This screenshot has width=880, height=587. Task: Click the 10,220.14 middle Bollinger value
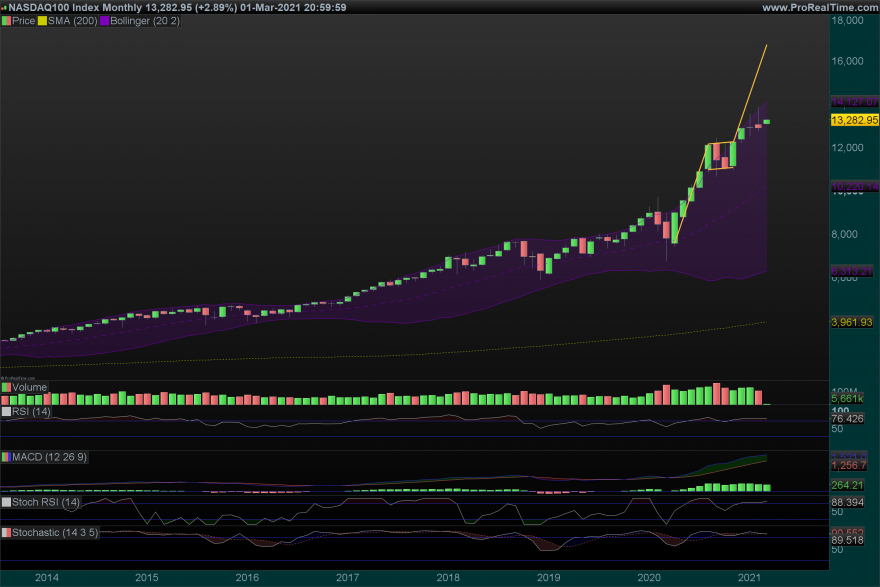point(854,186)
